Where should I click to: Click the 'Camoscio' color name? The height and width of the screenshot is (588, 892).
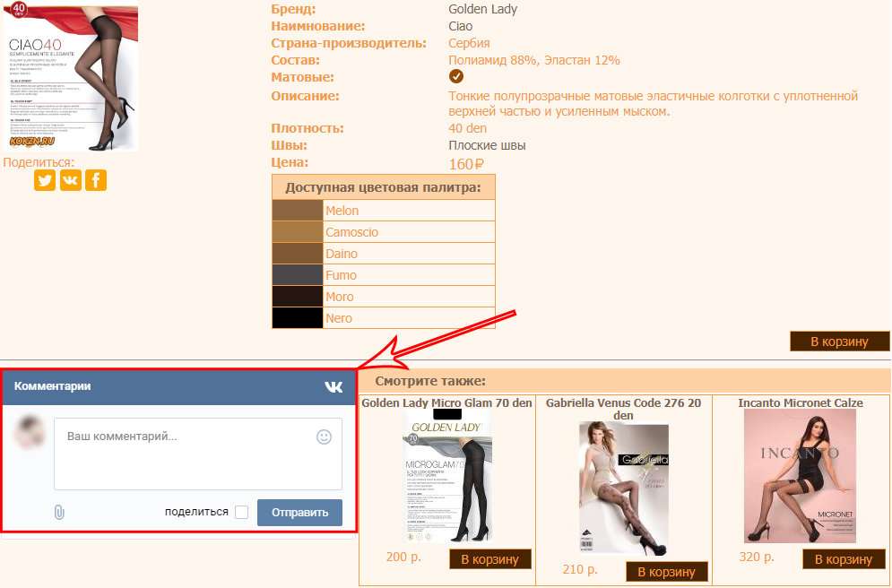[x=351, y=232]
